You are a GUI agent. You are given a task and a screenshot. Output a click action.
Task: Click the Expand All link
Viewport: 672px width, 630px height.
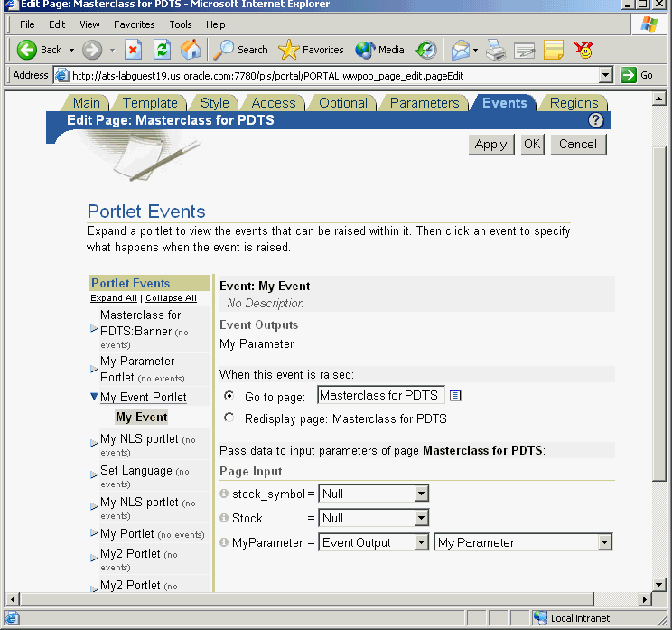point(114,298)
